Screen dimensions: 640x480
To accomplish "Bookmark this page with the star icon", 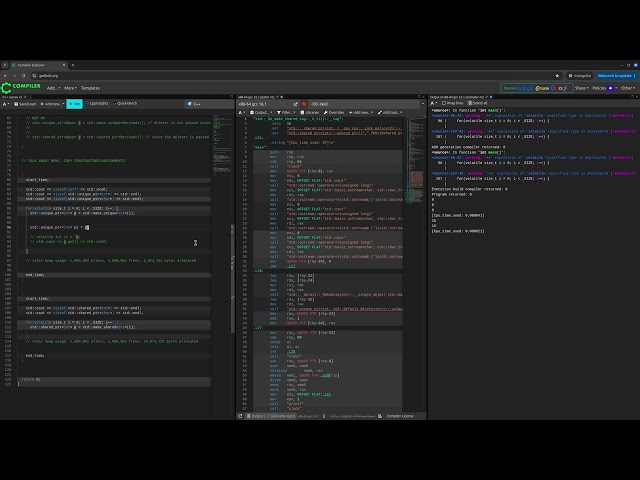I will [x=557, y=76].
